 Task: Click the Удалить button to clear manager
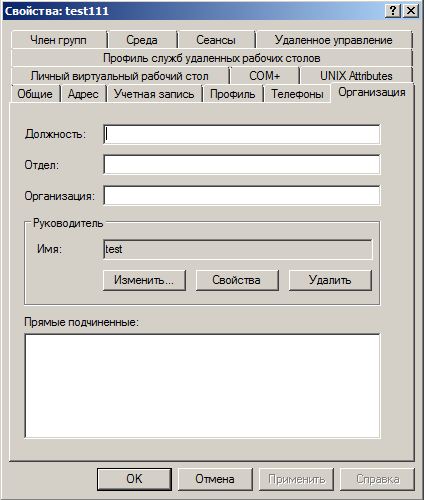[330, 280]
